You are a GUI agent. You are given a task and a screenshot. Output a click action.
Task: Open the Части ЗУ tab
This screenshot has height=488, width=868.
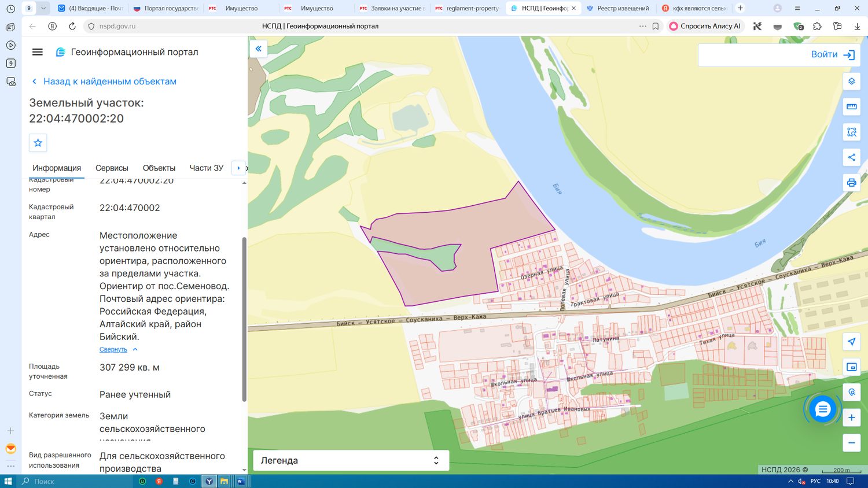coord(207,168)
